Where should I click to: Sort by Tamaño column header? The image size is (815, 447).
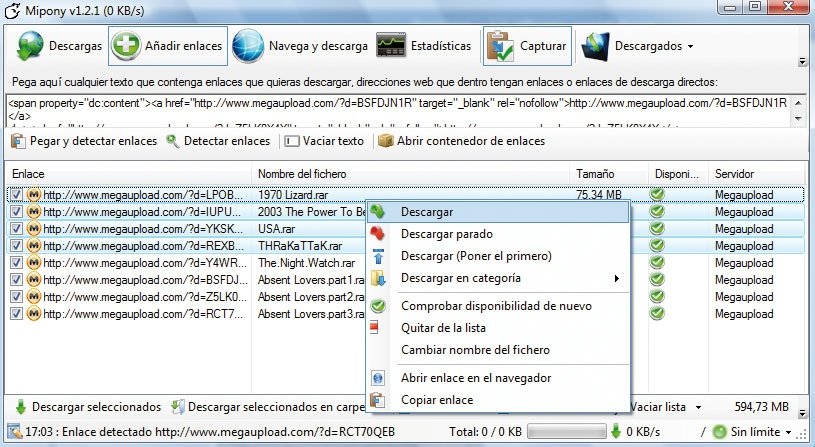click(609, 174)
